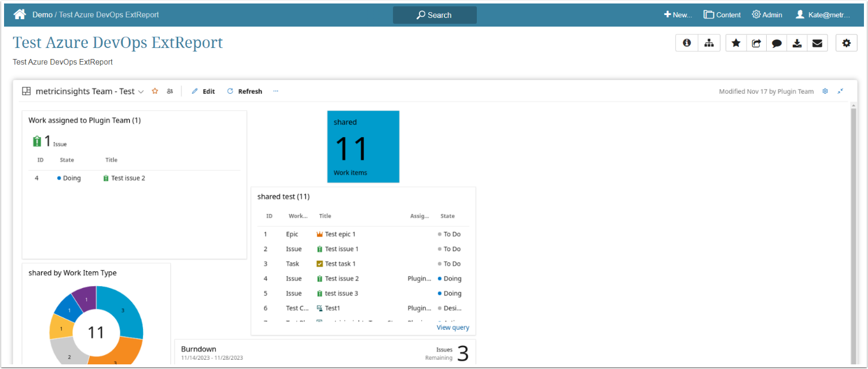The image size is (868, 369).
Task: Click the envelope email icon button
Action: coord(817,43)
